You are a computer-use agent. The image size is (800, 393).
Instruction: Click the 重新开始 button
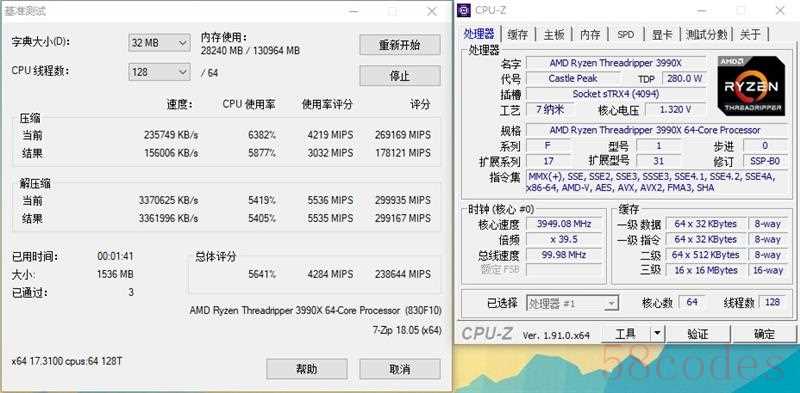coord(399,45)
